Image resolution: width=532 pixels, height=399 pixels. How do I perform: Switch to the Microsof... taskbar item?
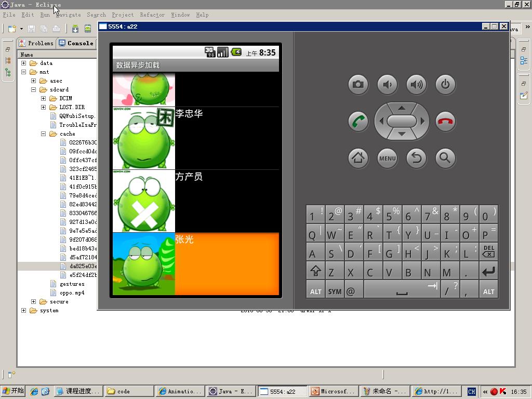[334, 391]
